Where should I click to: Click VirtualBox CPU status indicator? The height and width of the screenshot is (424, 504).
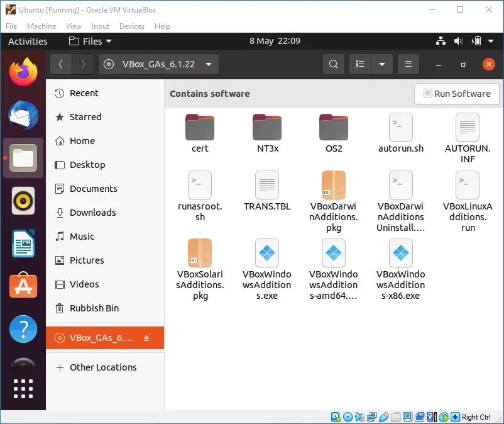click(x=432, y=417)
